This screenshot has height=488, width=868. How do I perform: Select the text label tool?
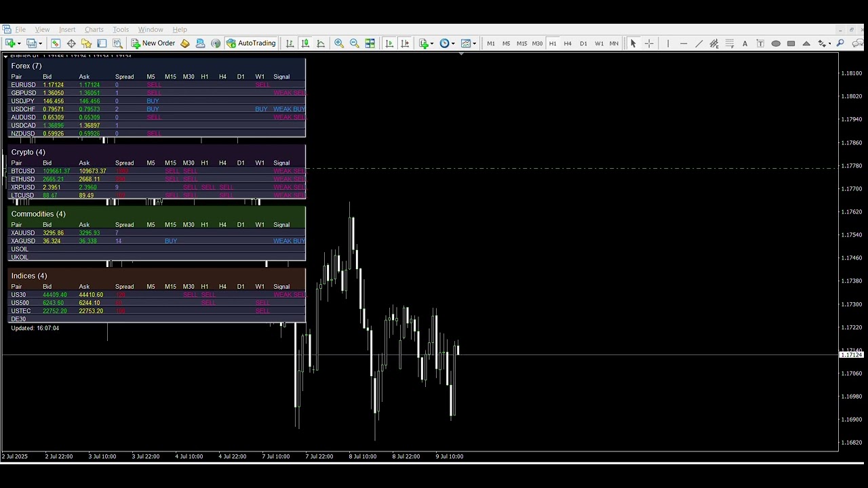(x=760, y=43)
